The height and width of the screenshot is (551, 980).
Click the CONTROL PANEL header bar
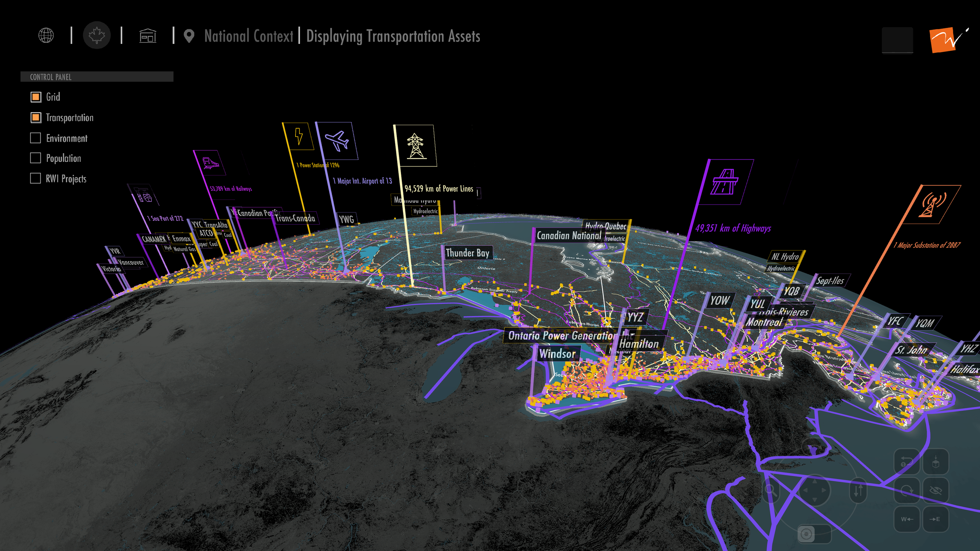pos(96,77)
